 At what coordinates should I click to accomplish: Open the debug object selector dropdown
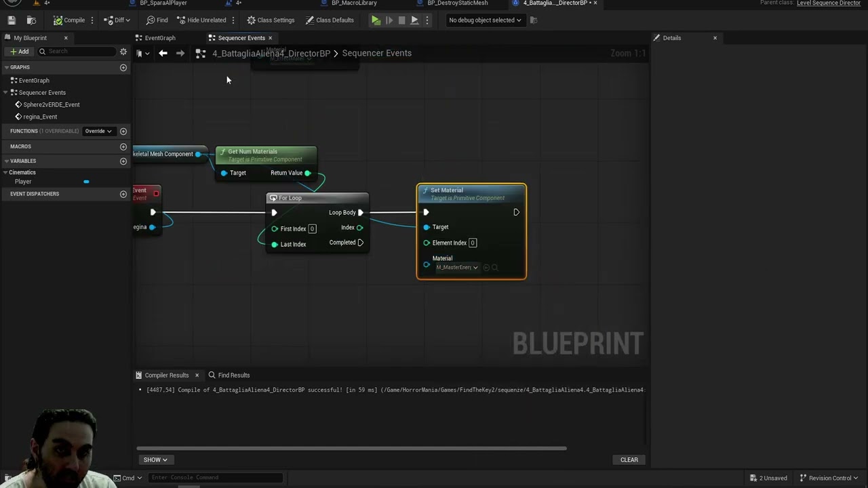[485, 20]
